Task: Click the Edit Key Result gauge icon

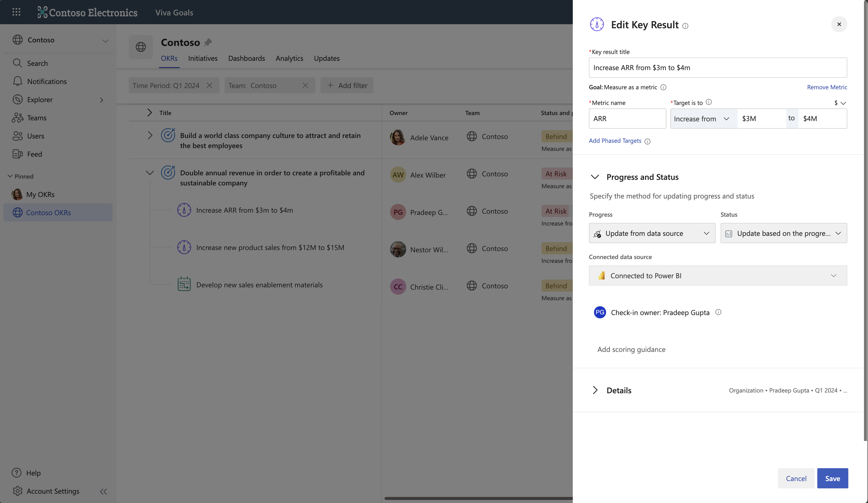Action: coord(596,24)
